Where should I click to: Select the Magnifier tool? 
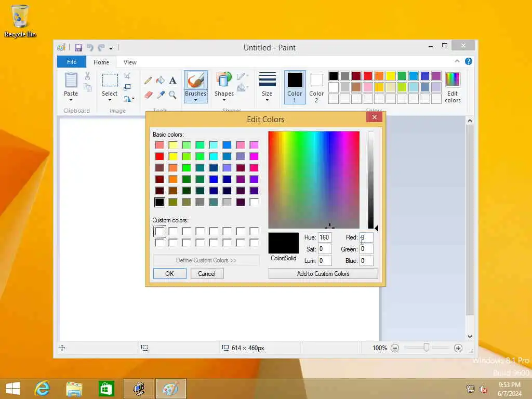[x=172, y=95]
